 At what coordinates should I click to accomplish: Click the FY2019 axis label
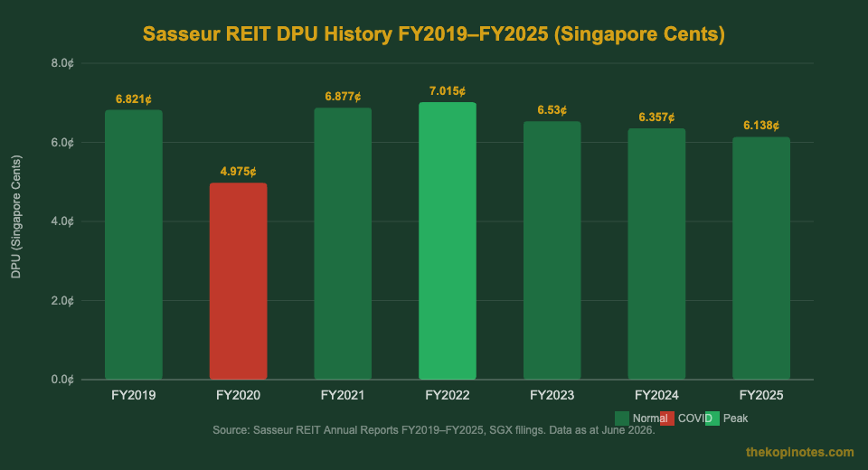tap(134, 395)
